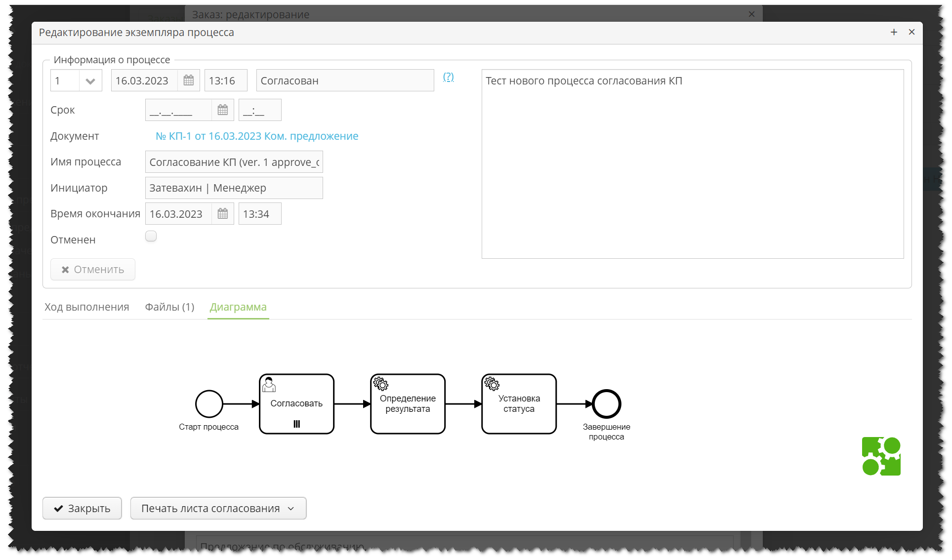The height and width of the screenshot is (560, 952).
Task: Click the multi-instance marker under Согласовать
Action: [x=296, y=423]
